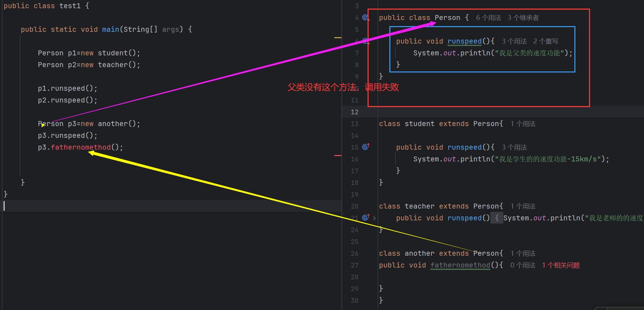Screen dimensions: 644x310
Task: Click the collapsed brace placeholder in teacher's runspeed
Action: tap(496, 218)
